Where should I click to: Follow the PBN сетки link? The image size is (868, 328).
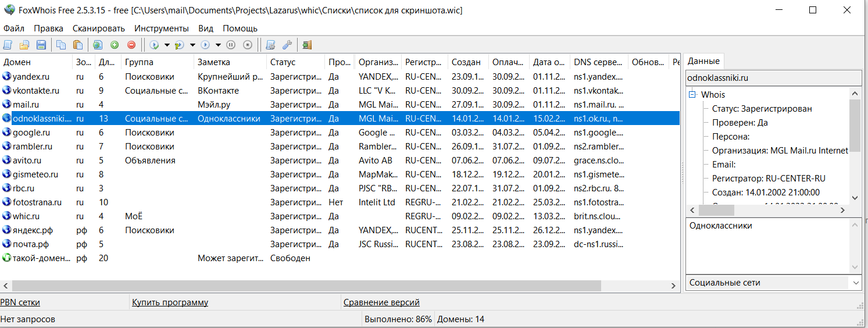click(x=20, y=302)
